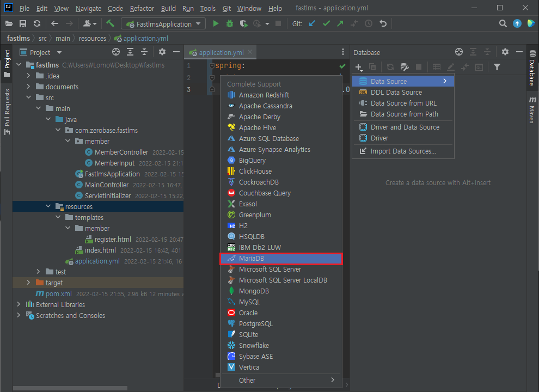Image resolution: width=539 pixels, height=392 pixels.
Task: Toggle Maven tool window stripe
Action: point(532,109)
